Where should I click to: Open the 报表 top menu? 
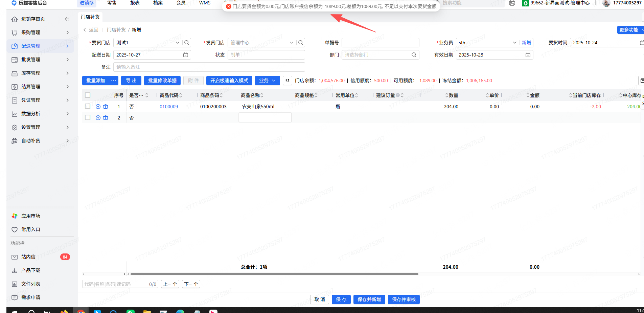pos(135,3)
